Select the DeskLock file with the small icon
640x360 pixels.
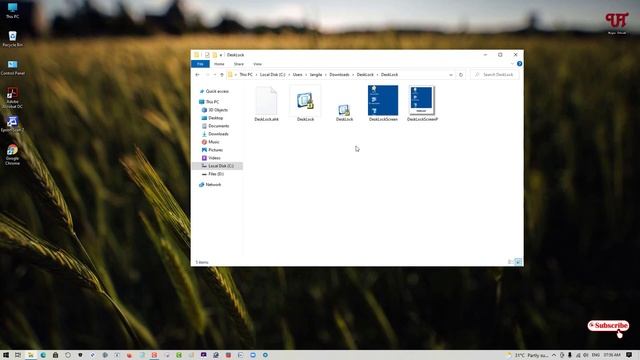[344, 112]
